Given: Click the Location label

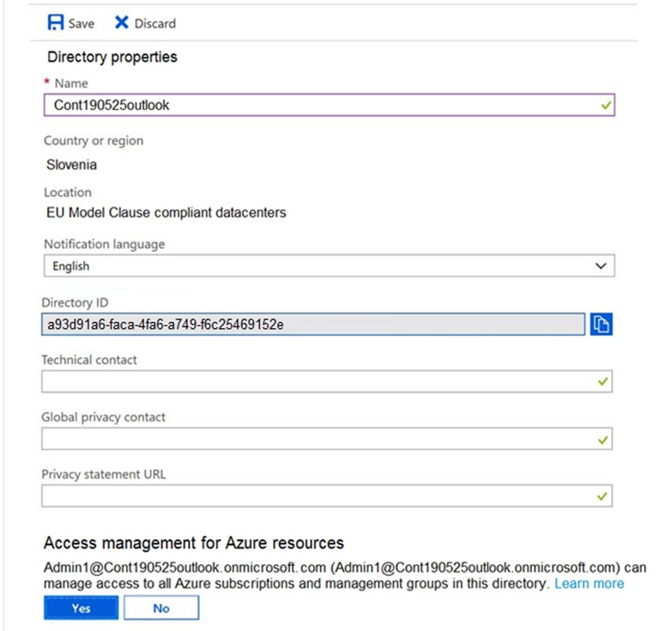Looking at the screenshot, I should tap(68, 192).
